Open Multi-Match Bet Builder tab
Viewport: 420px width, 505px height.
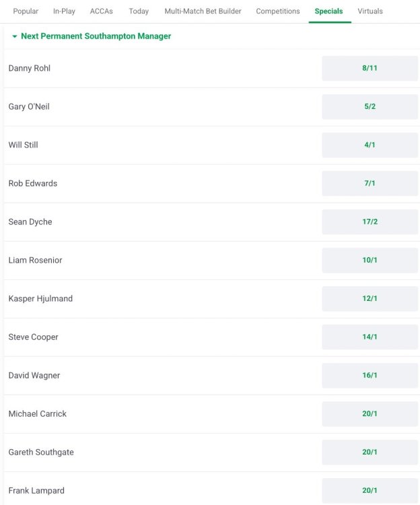(x=203, y=11)
